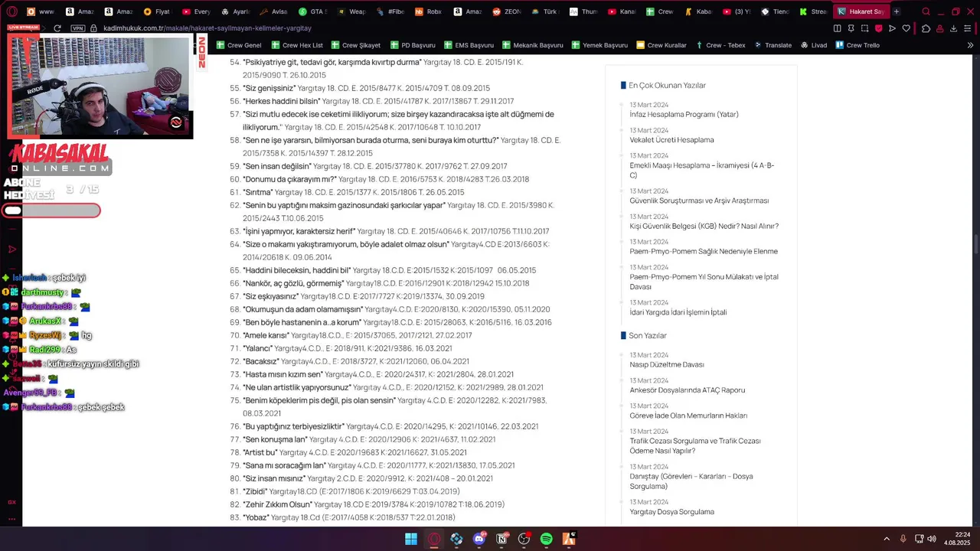Open Discord from the taskbar
This screenshot has width=980, height=551.
[479, 539]
